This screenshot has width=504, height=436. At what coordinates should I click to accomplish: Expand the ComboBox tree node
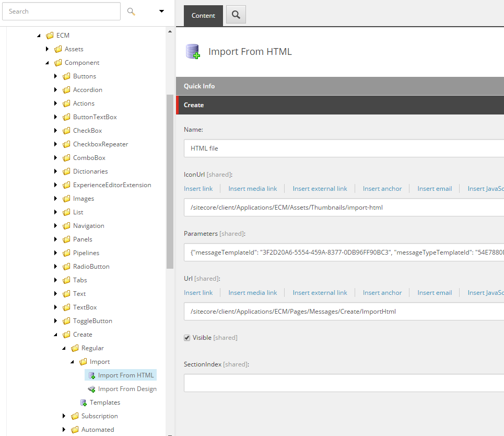point(55,158)
